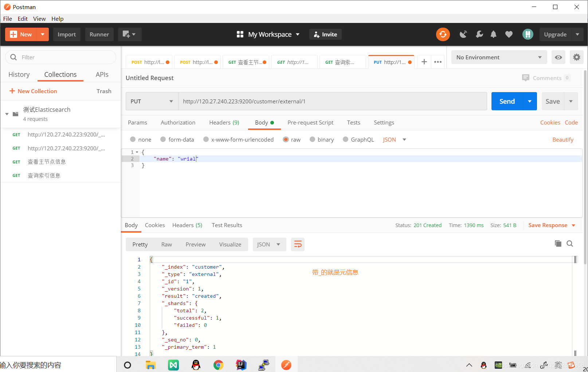Click the blue Send button
This screenshot has width=588, height=372.
(x=507, y=101)
